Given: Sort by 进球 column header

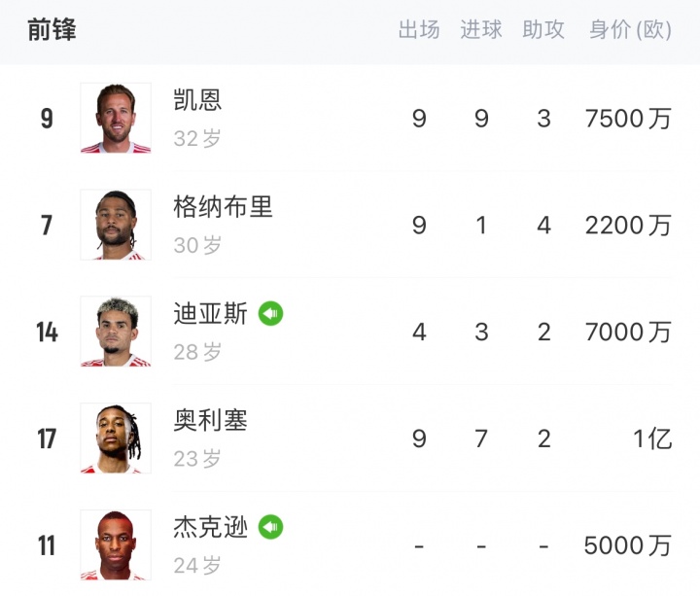Looking at the screenshot, I should coord(481,30).
